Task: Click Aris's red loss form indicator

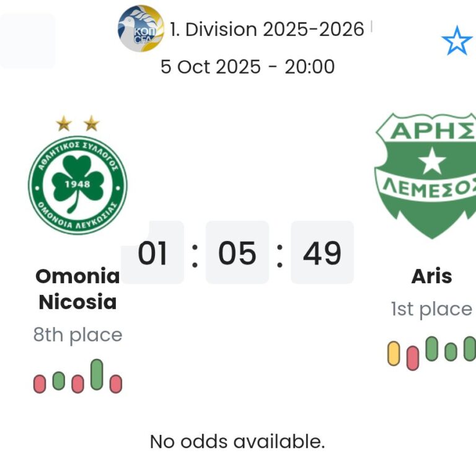Action: pos(413,358)
